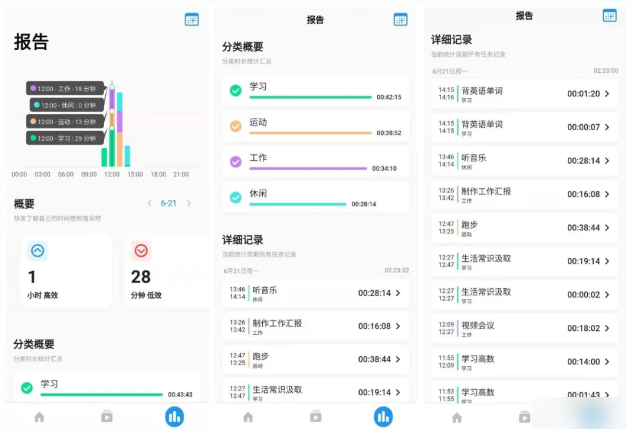Viewport: 632px width, 438px height.
Task: Toggle the green 学习 check on the middle screen
Action: tap(236, 90)
